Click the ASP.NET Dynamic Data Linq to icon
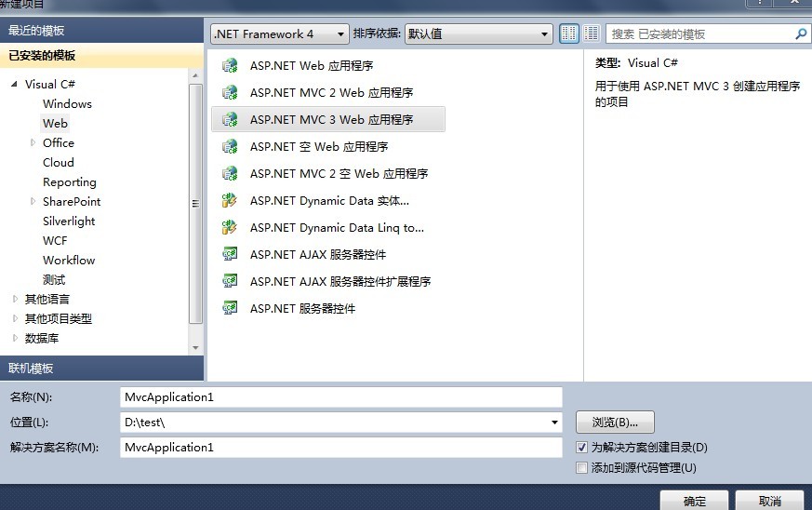Screen dimensions: 812x510 230,227
